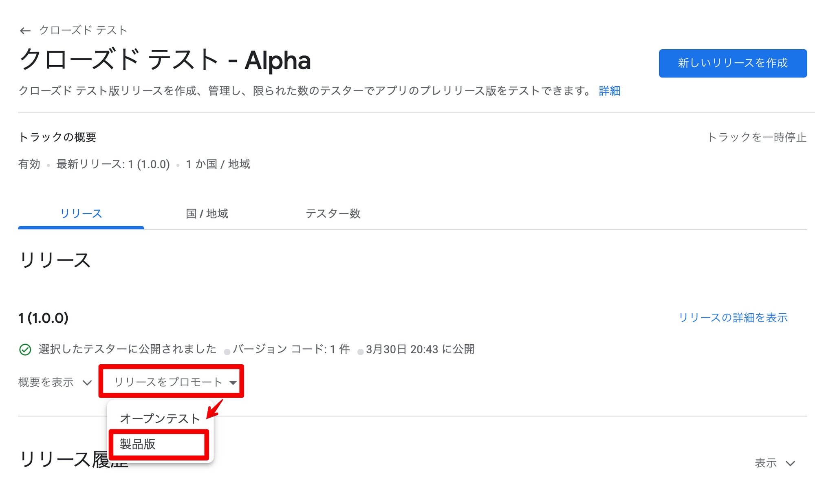Click the chevron beside 概要を表示
This screenshot has height=504, width=815.
click(x=87, y=383)
